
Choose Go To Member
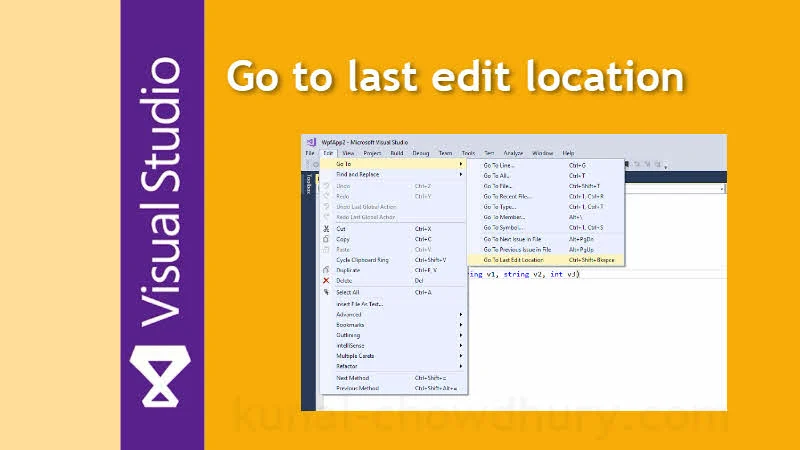[545, 217]
